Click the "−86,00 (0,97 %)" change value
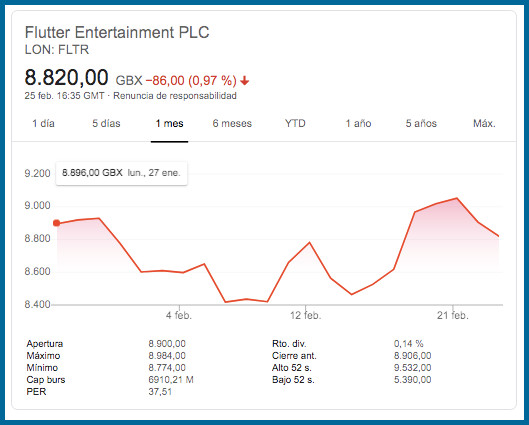The height and width of the screenshot is (425, 529). pos(191,81)
